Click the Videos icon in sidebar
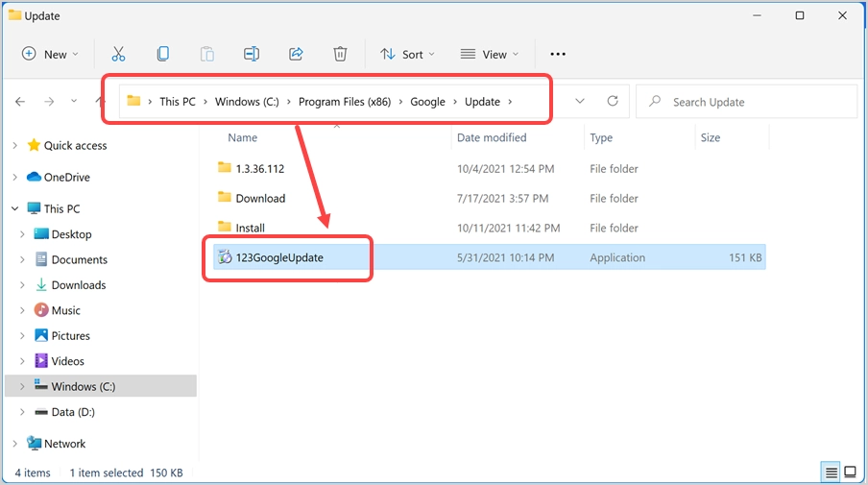This screenshot has width=868, height=485. click(41, 360)
